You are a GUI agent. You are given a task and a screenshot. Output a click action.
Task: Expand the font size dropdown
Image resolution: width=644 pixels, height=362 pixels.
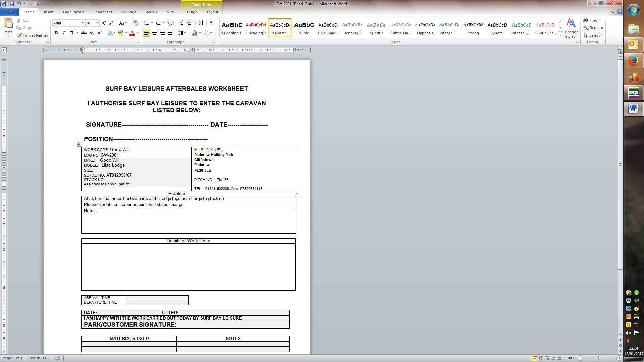pyautogui.click(x=97, y=23)
